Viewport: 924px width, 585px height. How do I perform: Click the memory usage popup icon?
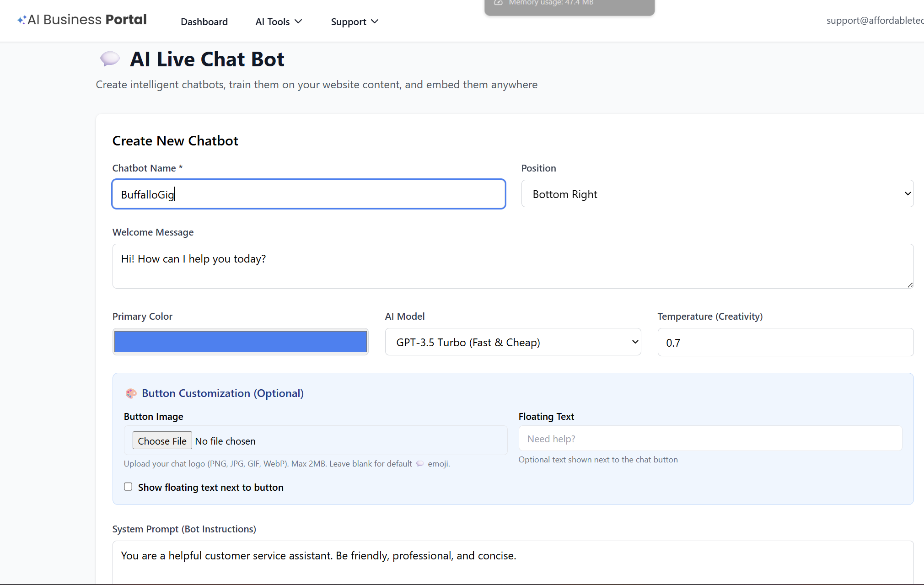[x=499, y=3]
